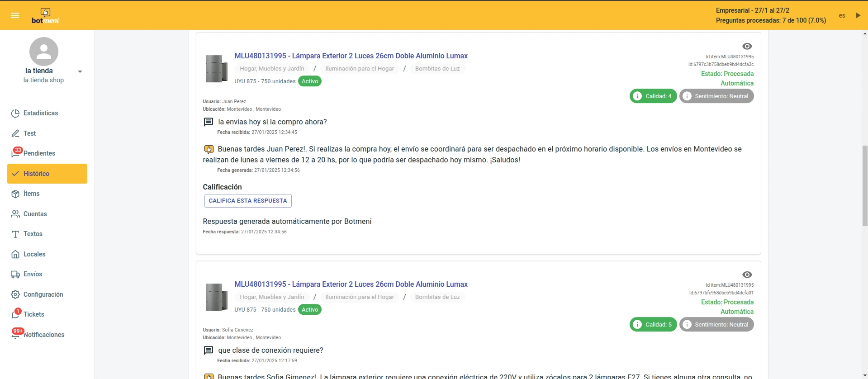Click the Estadísticas pie chart icon
This screenshot has width=868, height=379.
point(15,113)
